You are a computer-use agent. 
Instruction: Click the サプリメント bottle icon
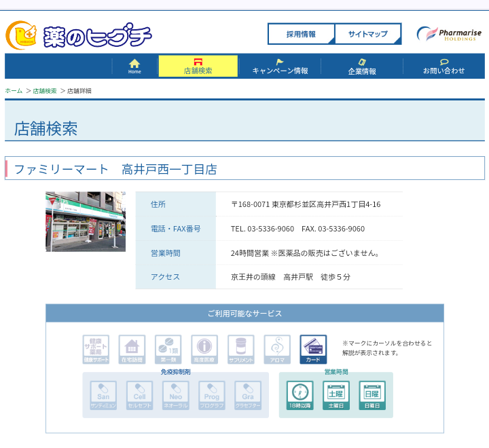coord(240,349)
